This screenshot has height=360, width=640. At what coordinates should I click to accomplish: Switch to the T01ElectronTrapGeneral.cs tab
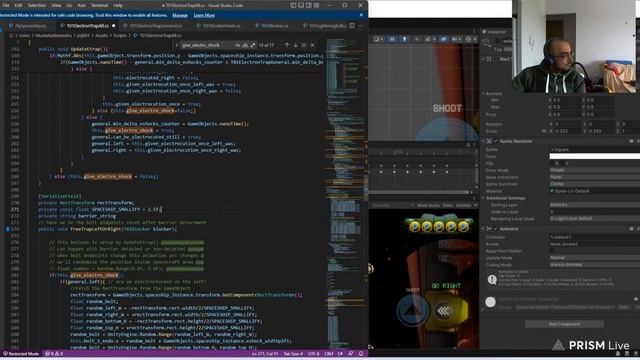click(x=156, y=25)
